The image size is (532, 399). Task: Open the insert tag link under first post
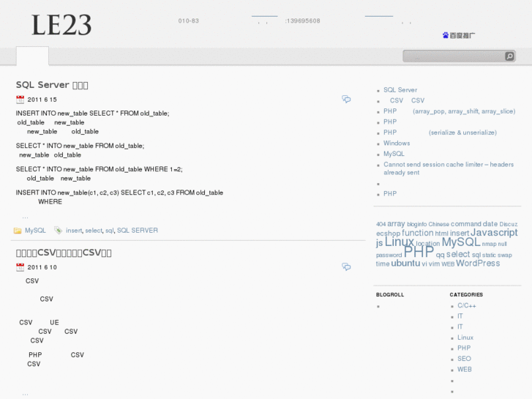coord(74,230)
